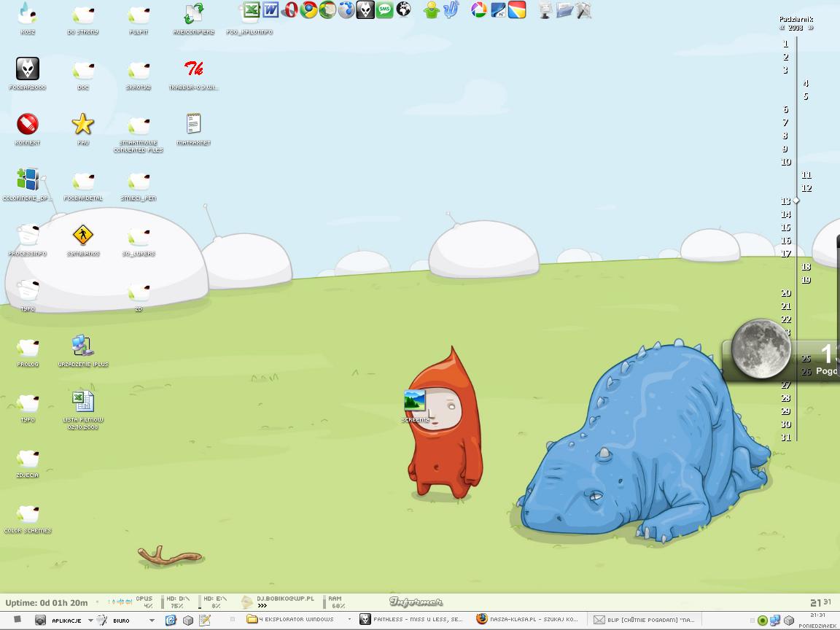Click the start square button in taskbar

tap(17, 619)
